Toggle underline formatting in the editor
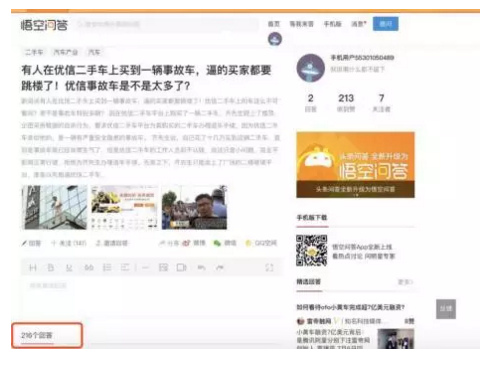Image resolution: width=484 pixels, height=365 pixels. click(69, 268)
